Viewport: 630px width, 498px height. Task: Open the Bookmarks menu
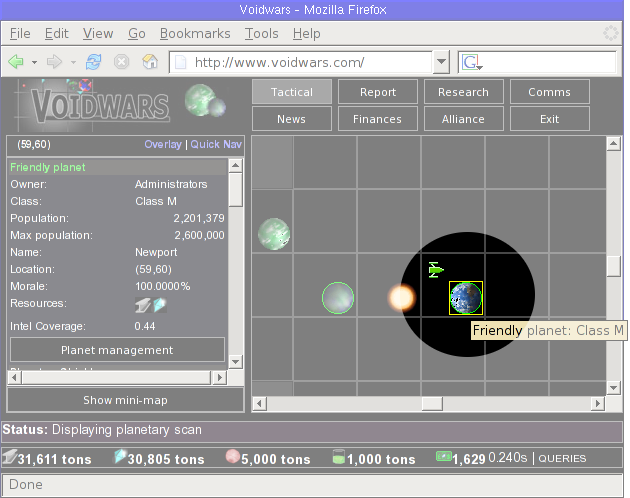point(195,33)
